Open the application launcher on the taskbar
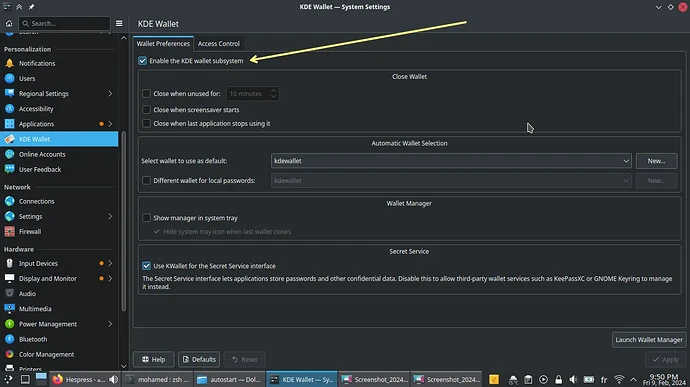The width and height of the screenshot is (690, 387). click(x=8, y=380)
